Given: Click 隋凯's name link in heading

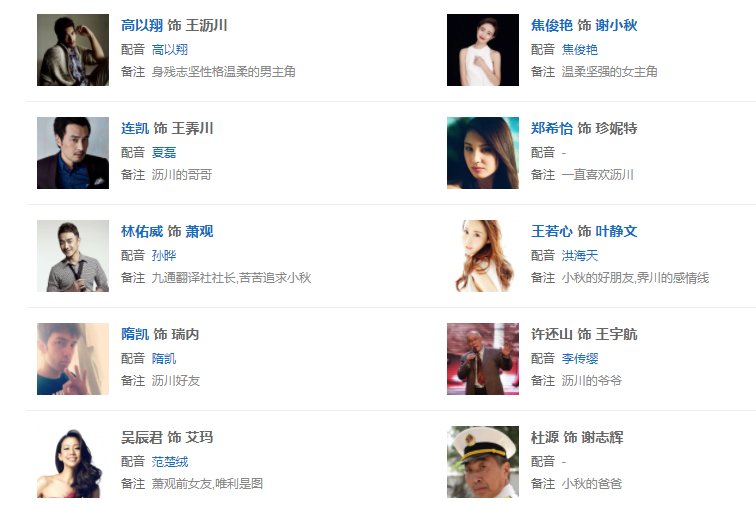Looking at the screenshot, I should [x=135, y=334].
